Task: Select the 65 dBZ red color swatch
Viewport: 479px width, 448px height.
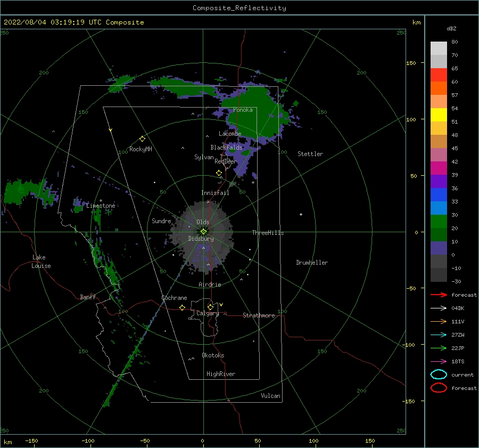Action: coord(439,75)
